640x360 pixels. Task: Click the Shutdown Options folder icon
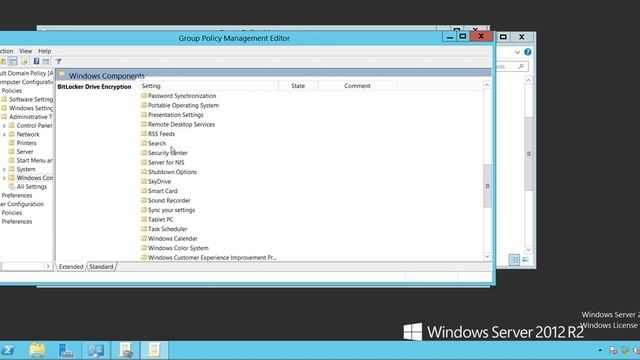click(144, 172)
